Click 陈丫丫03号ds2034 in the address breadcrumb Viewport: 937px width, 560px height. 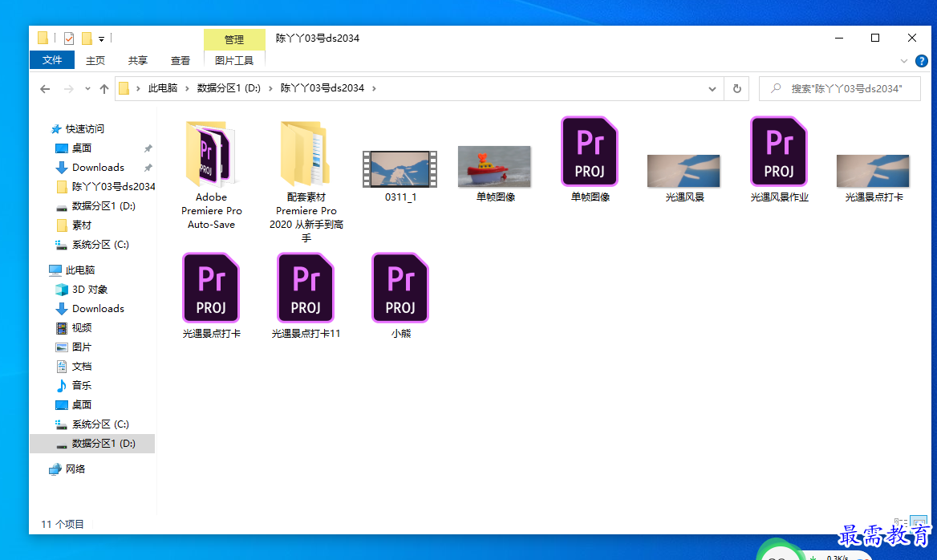click(322, 88)
